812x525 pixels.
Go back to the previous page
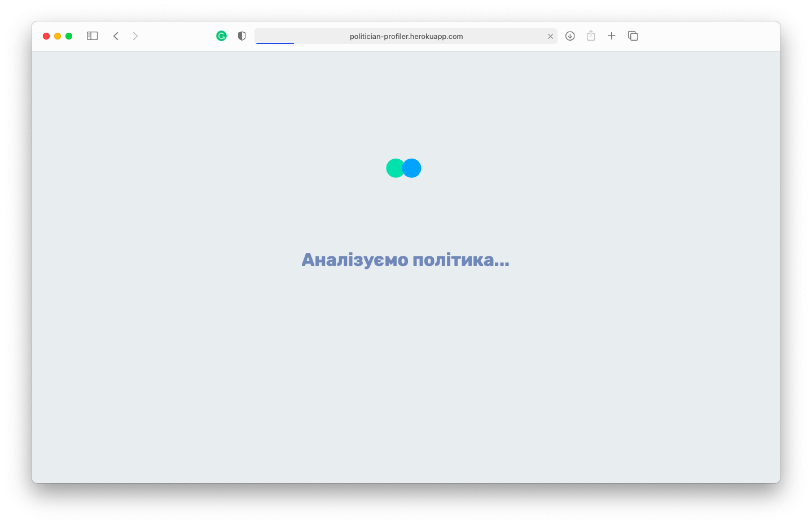(116, 36)
